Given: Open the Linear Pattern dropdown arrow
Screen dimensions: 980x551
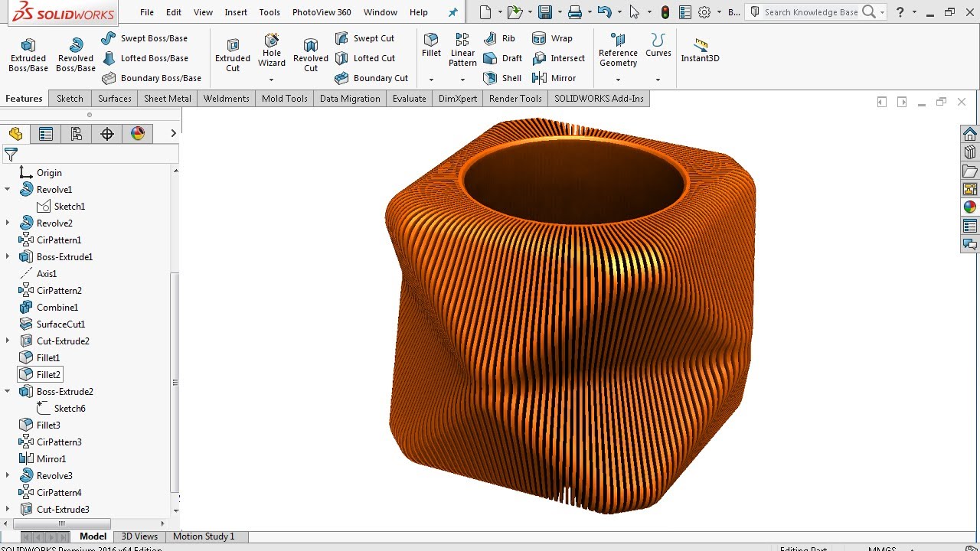Looking at the screenshot, I should (x=462, y=80).
